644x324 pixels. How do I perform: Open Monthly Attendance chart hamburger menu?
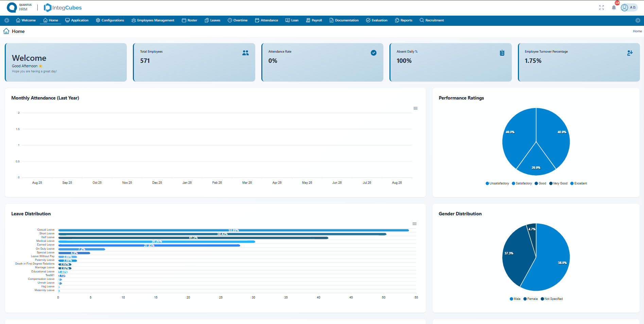coord(415,108)
